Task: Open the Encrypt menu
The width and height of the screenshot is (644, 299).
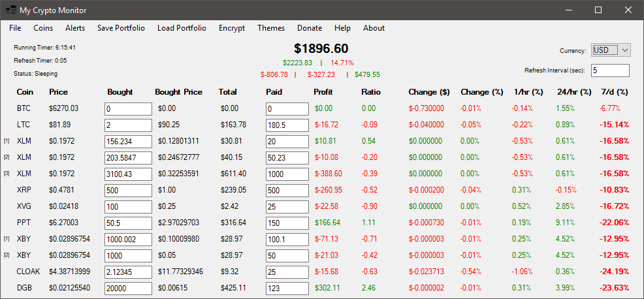Action: coord(232,28)
